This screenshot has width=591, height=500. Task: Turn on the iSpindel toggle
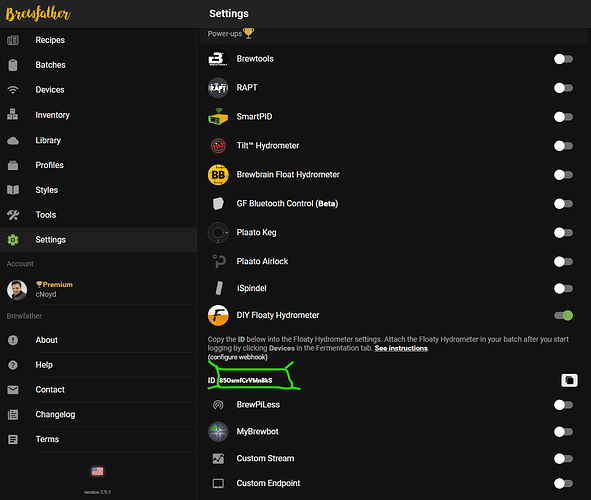point(563,289)
